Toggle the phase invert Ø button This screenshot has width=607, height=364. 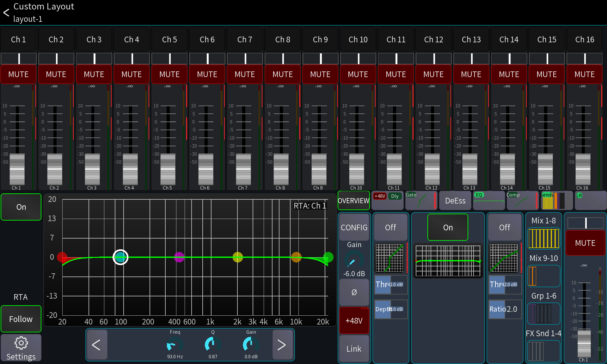pyautogui.click(x=354, y=292)
